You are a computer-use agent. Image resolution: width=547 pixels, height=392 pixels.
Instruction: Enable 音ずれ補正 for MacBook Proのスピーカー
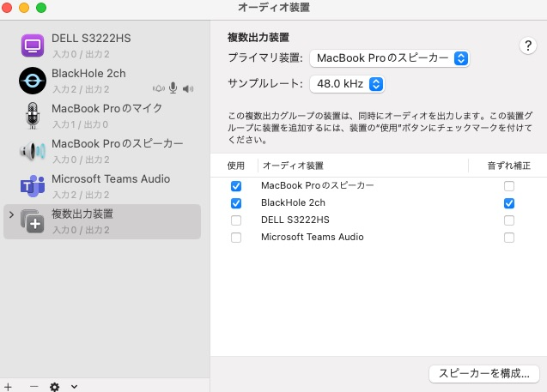click(509, 186)
